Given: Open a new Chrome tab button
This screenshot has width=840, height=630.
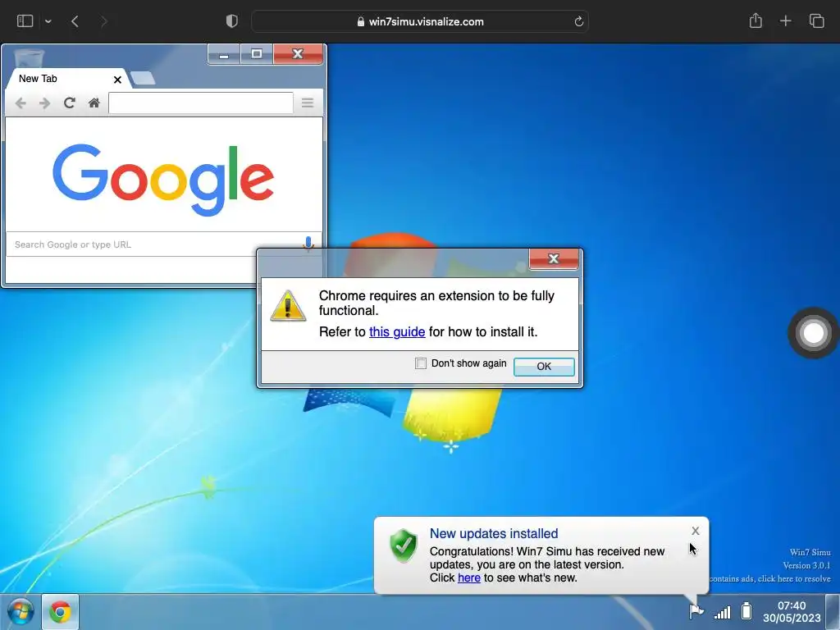Looking at the screenshot, I should click(x=143, y=78).
